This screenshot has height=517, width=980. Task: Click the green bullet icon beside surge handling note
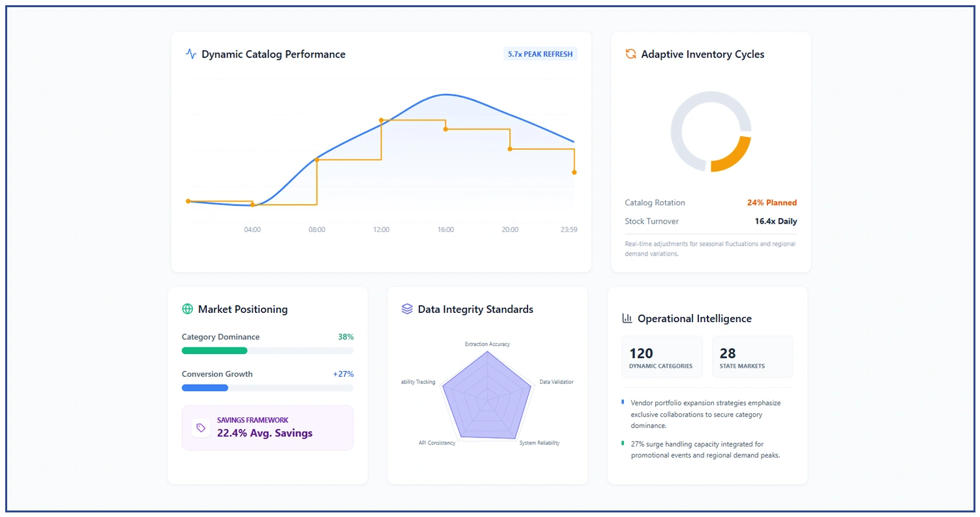pos(624,445)
